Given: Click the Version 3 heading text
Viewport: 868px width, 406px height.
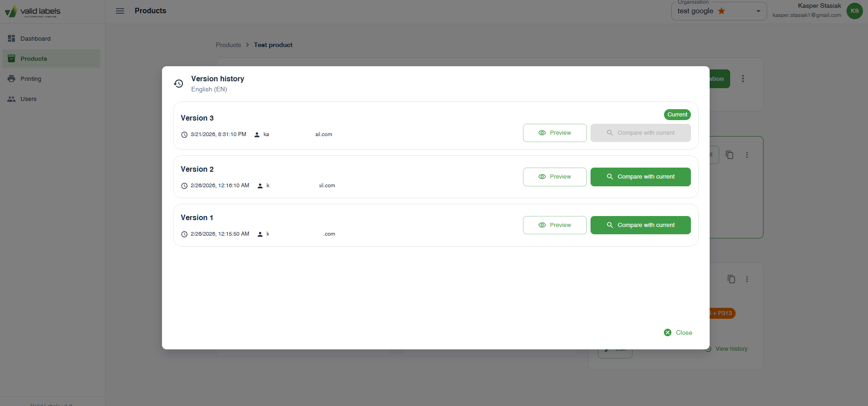Looking at the screenshot, I should (197, 118).
